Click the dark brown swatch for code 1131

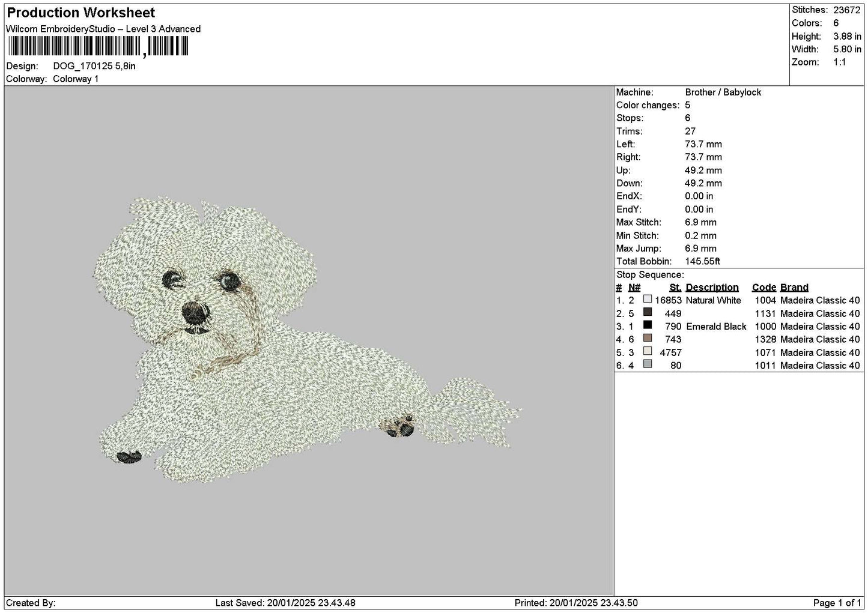click(x=648, y=312)
